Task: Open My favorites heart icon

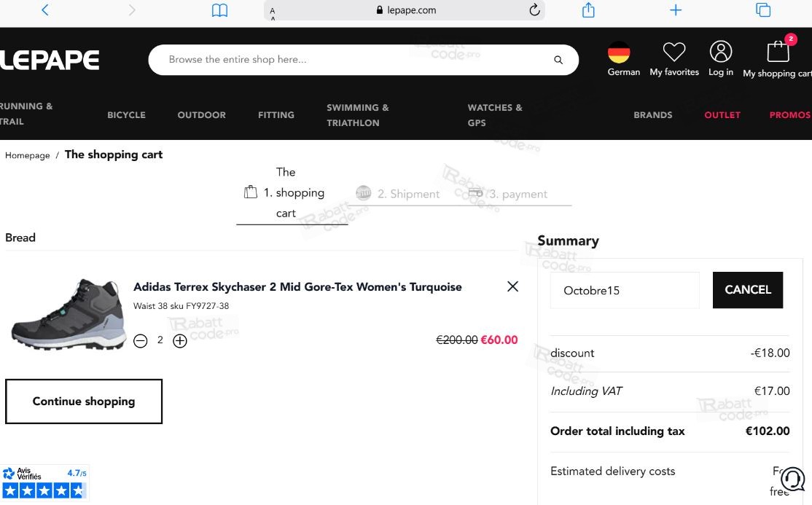Action: tap(674, 52)
